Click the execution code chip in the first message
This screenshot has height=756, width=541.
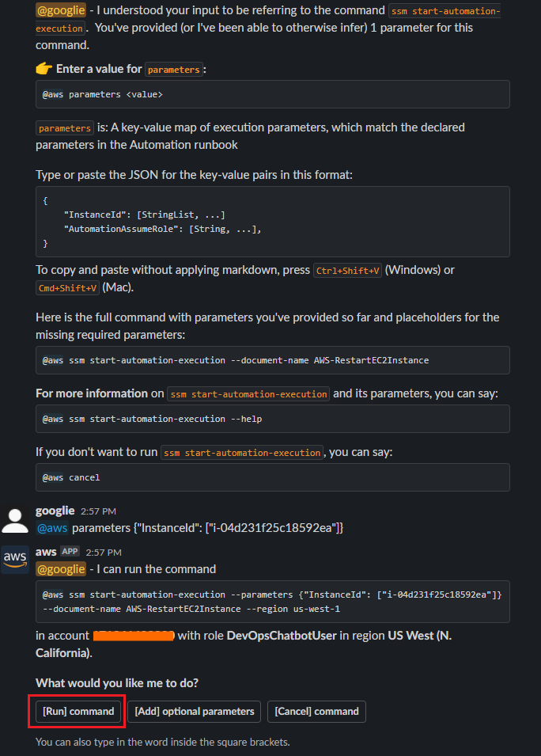(x=57, y=28)
